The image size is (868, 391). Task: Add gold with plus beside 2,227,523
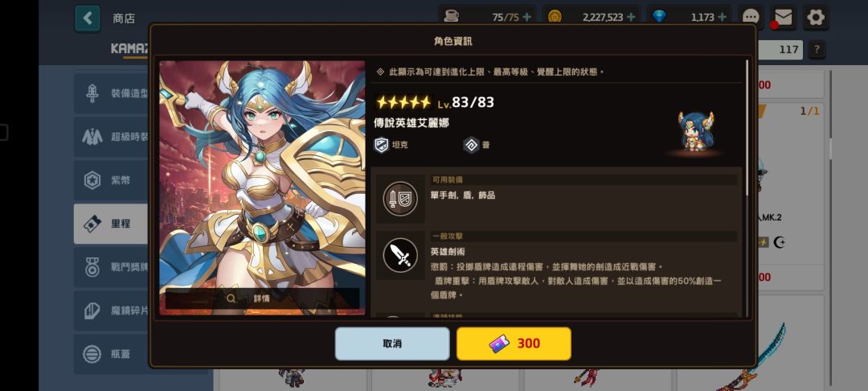click(631, 17)
